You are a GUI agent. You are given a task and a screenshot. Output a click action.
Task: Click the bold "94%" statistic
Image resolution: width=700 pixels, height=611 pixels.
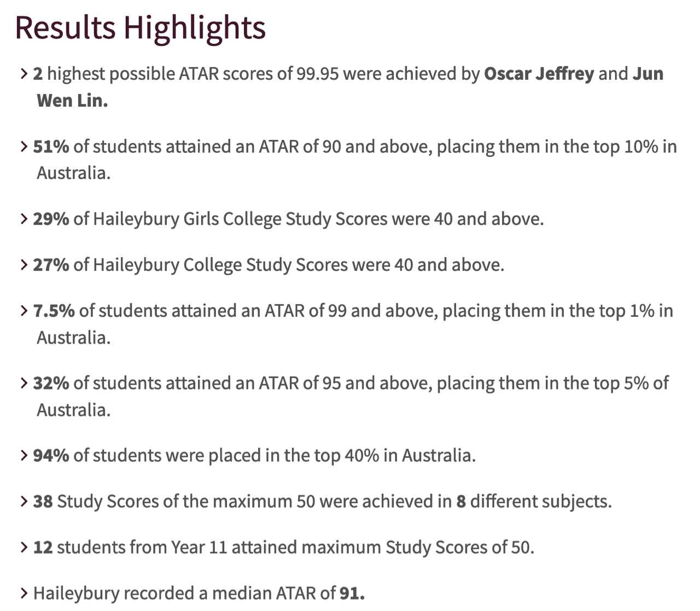(x=51, y=455)
